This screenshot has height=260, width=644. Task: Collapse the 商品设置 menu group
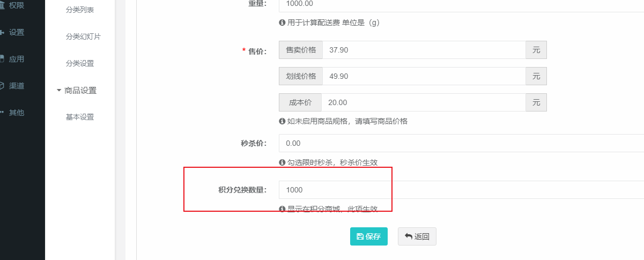tap(59, 91)
